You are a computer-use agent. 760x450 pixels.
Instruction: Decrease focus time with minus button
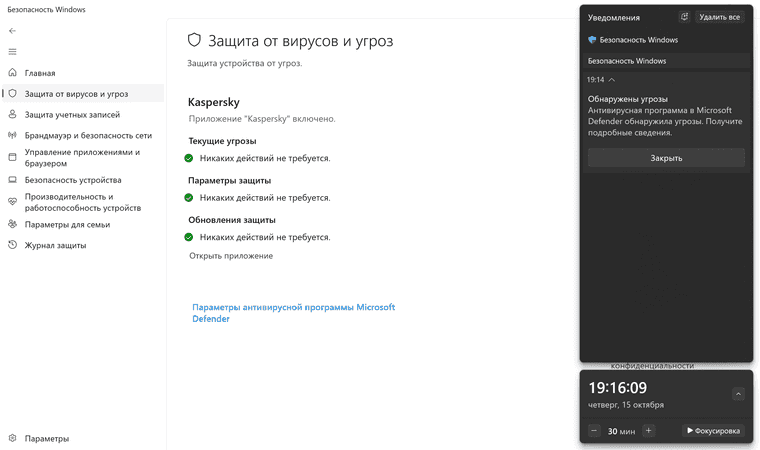[x=594, y=431]
